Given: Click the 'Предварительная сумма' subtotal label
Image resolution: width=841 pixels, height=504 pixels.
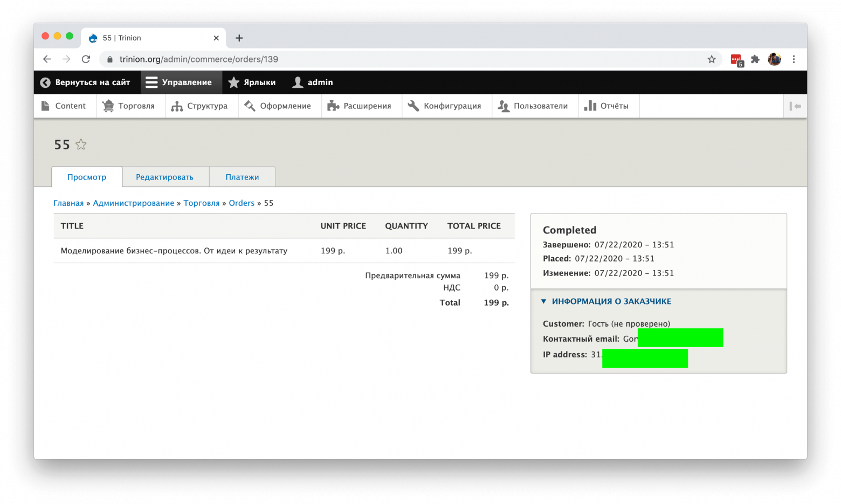Looking at the screenshot, I should (x=413, y=275).
